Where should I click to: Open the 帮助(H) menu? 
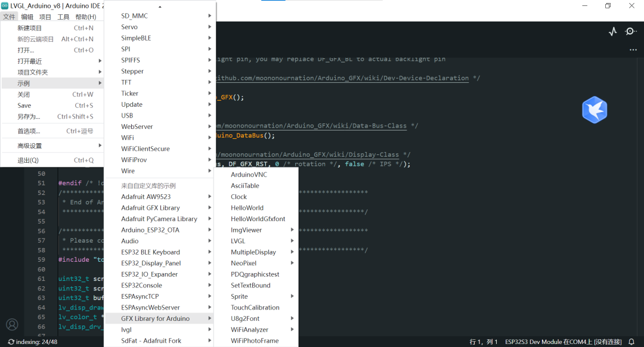point(86,17)
